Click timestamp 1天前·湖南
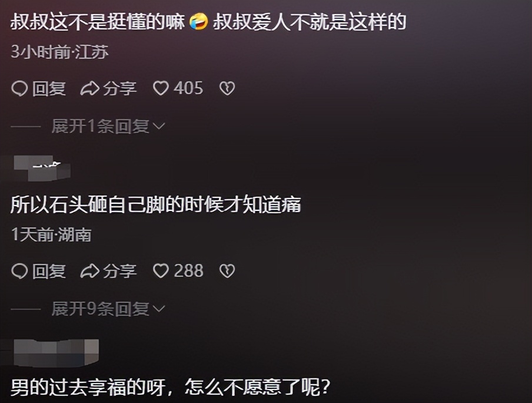The height and width of the screenshot is (403, 532). pyautogui.click(x=51, y=235)
